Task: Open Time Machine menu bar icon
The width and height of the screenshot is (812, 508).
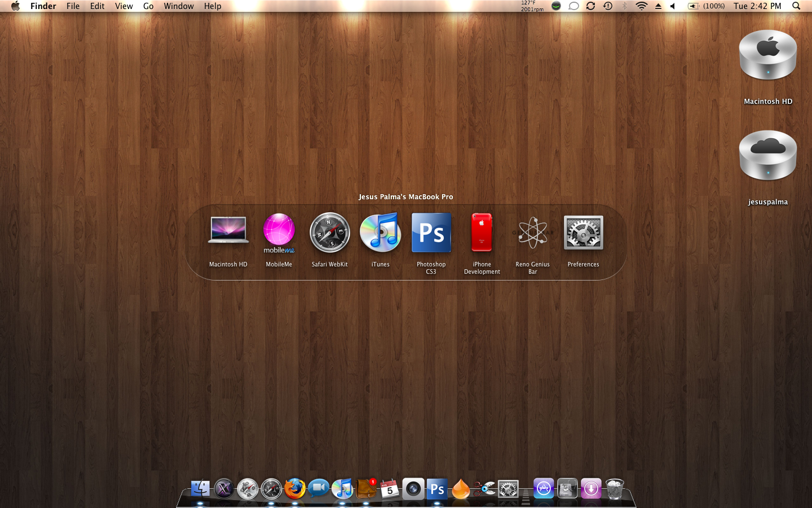Action: click(x=607, y=6)
